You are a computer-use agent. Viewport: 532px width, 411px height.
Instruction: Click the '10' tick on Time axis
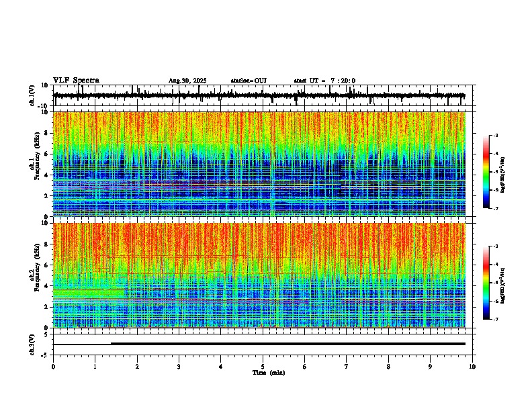click(x=472, y=367)
